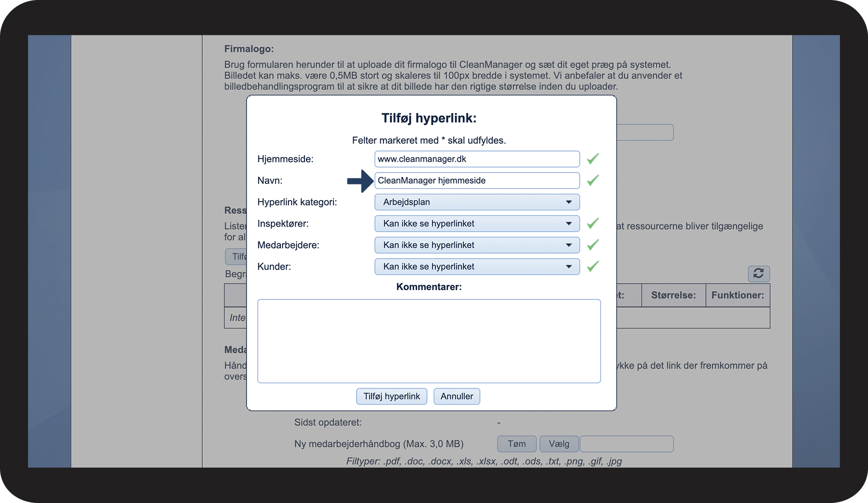Click the Filtyper list of allowed extensions
The width and height of the screenshot is (868, 503).
(x=484, y=462)
